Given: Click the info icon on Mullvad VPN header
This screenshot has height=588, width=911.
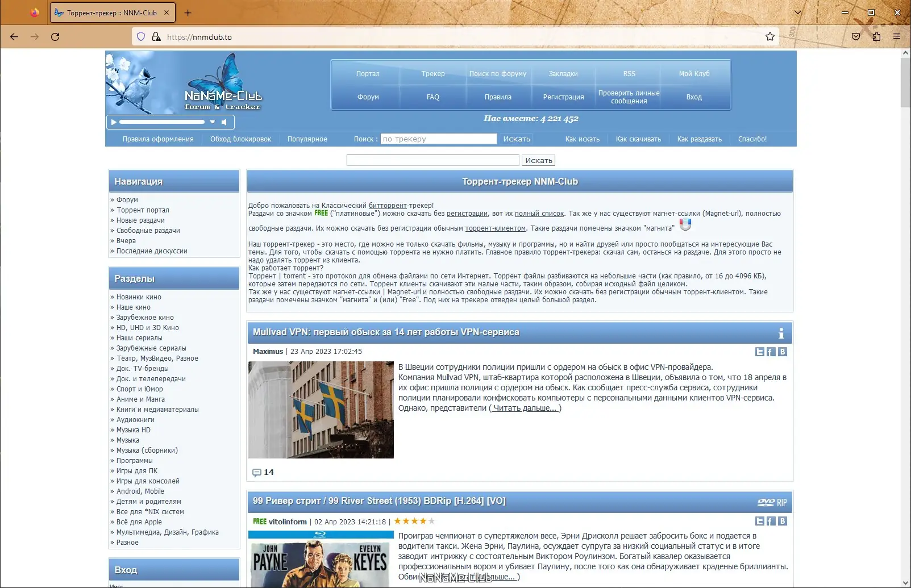Looking at the screenshot, I should tap(781, 333).
